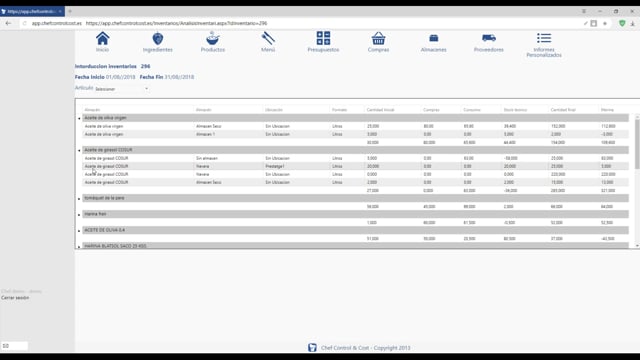Click the browser address bar URL
Image resolution: width=640 pixels, height=360 pixels.
click(176, 23)
